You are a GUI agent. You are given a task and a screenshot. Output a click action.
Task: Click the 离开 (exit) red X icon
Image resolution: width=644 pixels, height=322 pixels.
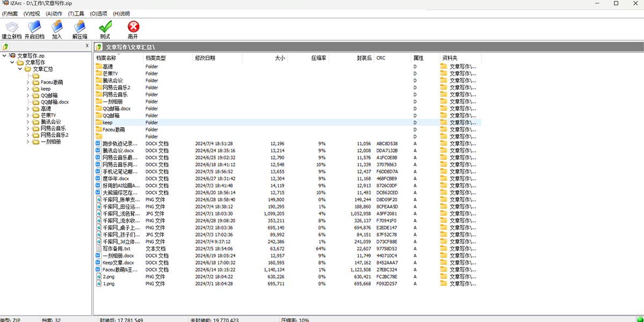[x=133, y=26]
